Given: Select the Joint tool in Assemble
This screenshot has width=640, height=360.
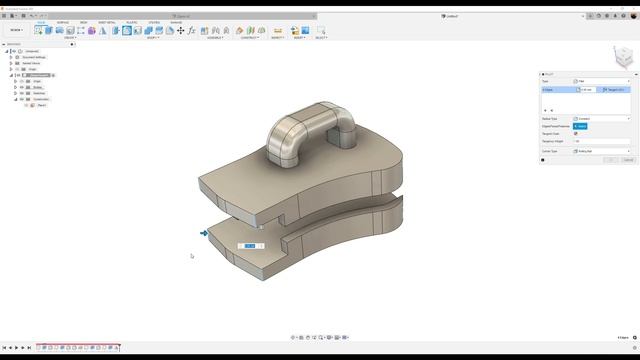Looking at the screenshot, I should coord(216,30).
